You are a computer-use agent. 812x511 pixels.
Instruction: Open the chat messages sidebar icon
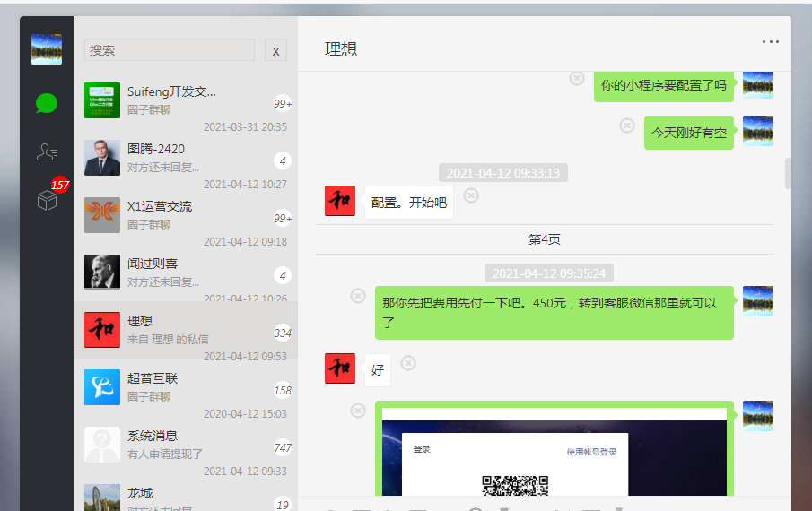tap(47, 103)
